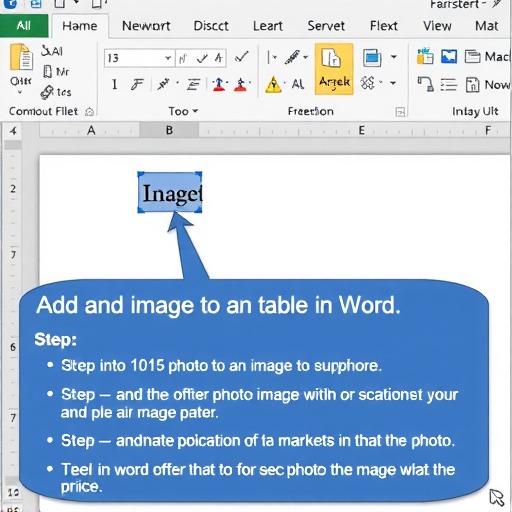Expand the arrow right of the pattern icon
The width and height of the screenshot is (512, 512).
pyautogui.click(x=393, y=83)
